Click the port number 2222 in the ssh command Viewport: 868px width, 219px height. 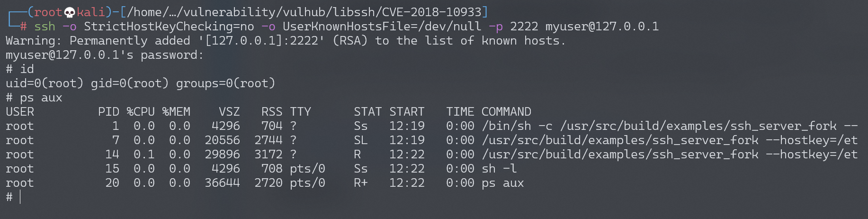524,27
